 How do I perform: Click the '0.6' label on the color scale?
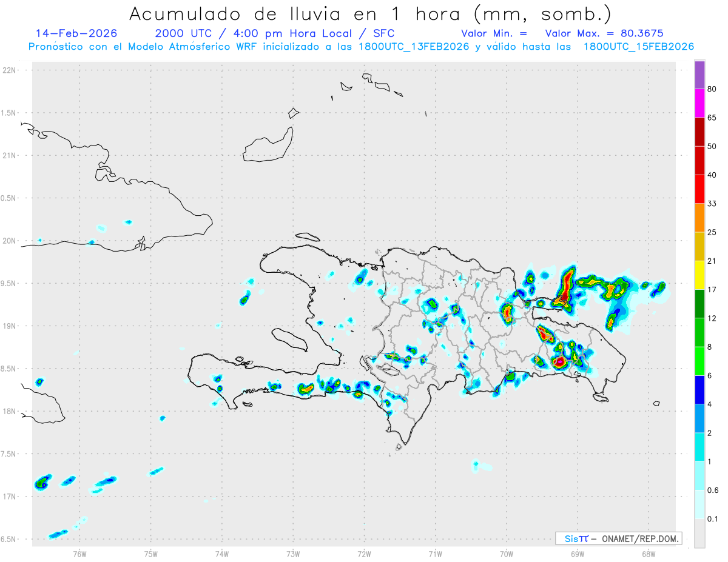click(713, 490)
